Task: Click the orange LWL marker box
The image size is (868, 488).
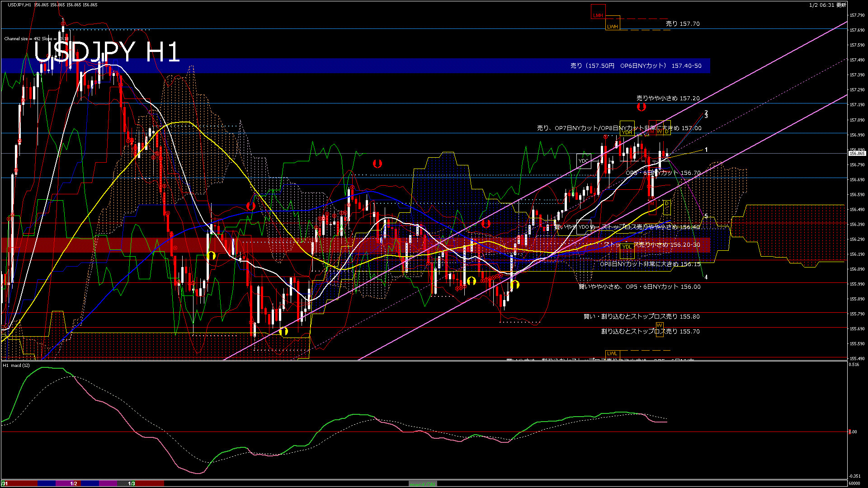Action: [x=612, y=353]
